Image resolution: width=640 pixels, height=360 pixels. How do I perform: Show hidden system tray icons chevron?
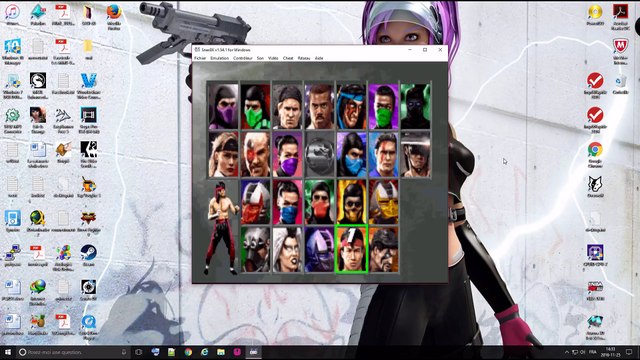click(567, 352)
